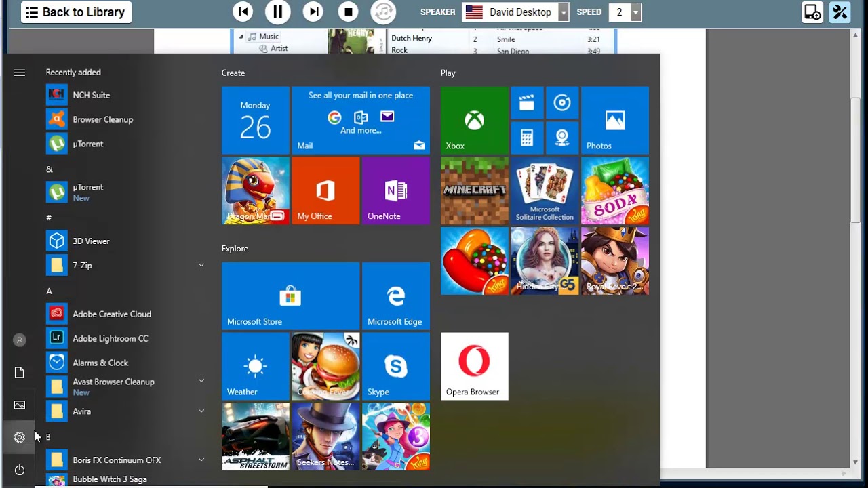The height and width of the screenshot is (488, 868).
Task: Open the Camera small tile
Action: point(562,138)
